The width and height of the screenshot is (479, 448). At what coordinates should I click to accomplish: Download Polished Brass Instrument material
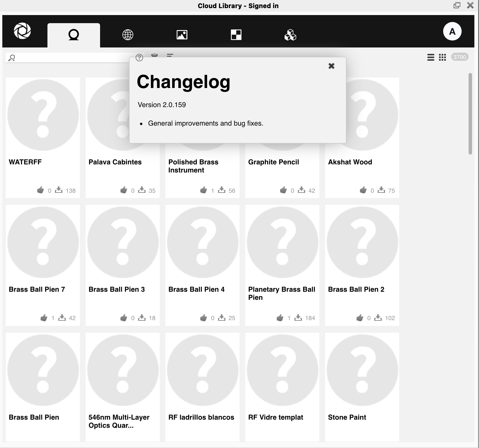coord(222,190)
